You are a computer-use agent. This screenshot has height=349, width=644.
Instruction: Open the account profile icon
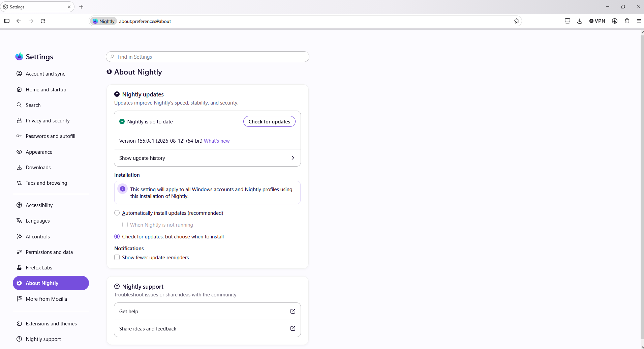(615, 21)
